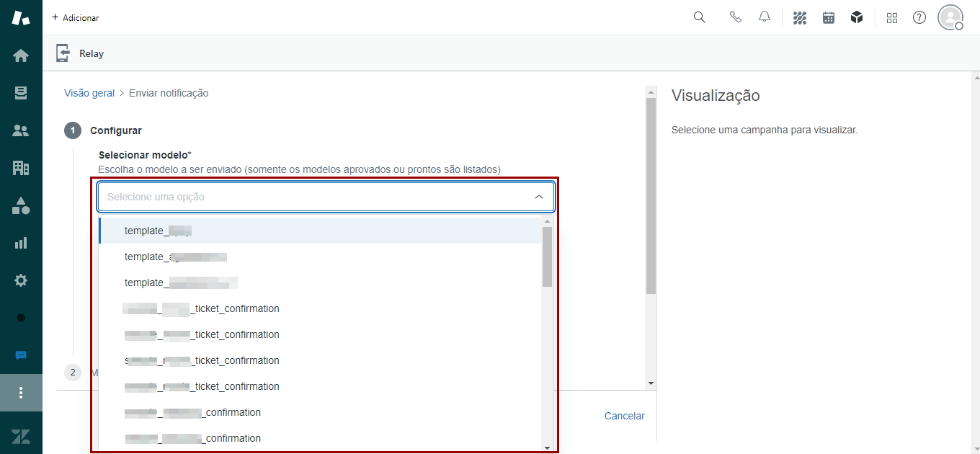Collapse dropdown using the chevron arrow
The width and height of the screenshot is (980, 454).
538,197
